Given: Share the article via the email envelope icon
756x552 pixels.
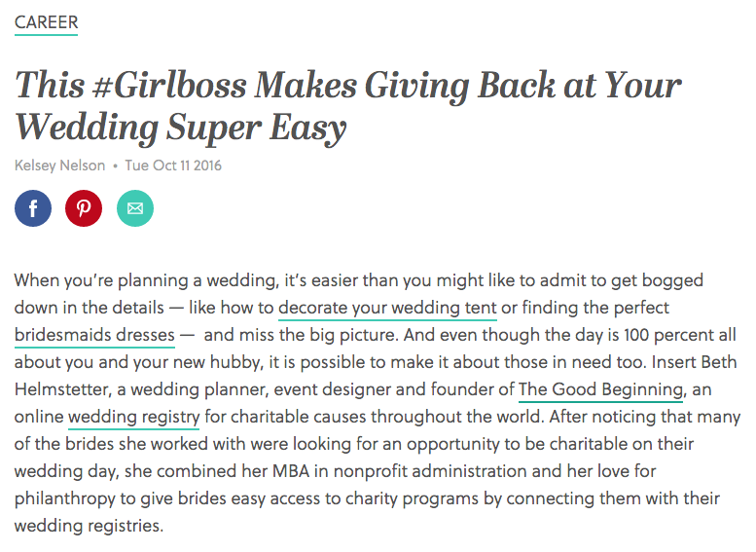Looking at the screenshot, I should [135, 208].
